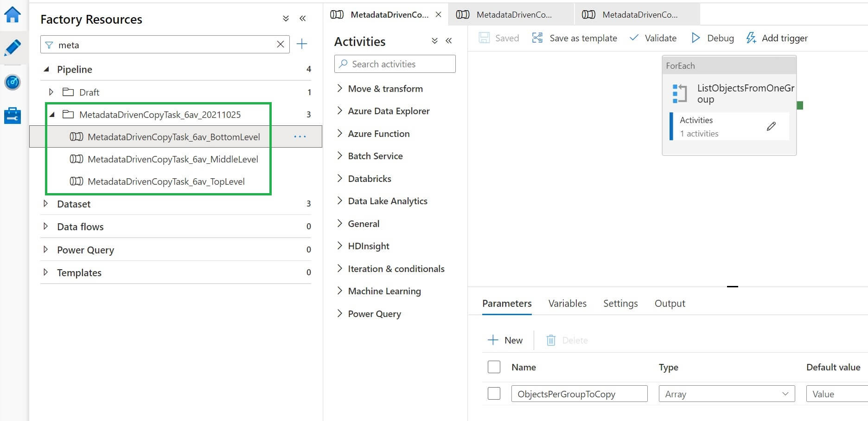Switch to the Settings tab
The image size is (868, 421).
(x=620, y=304)
